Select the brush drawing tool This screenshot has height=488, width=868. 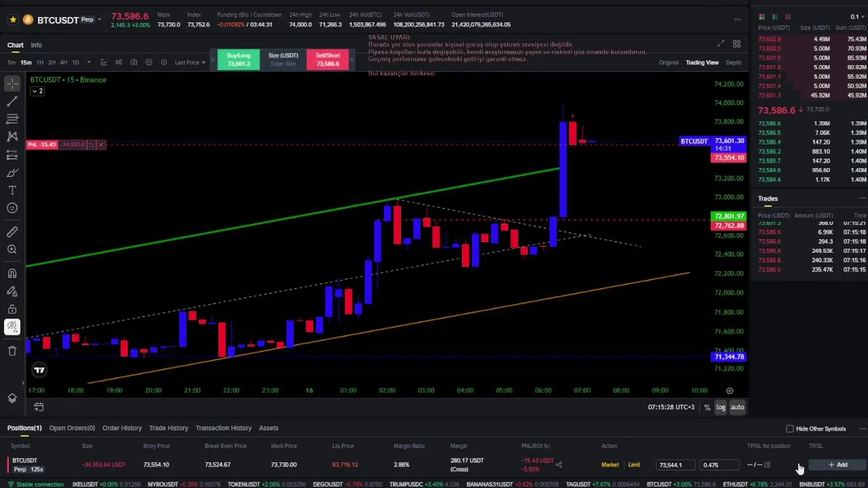[x=12, y=173]
